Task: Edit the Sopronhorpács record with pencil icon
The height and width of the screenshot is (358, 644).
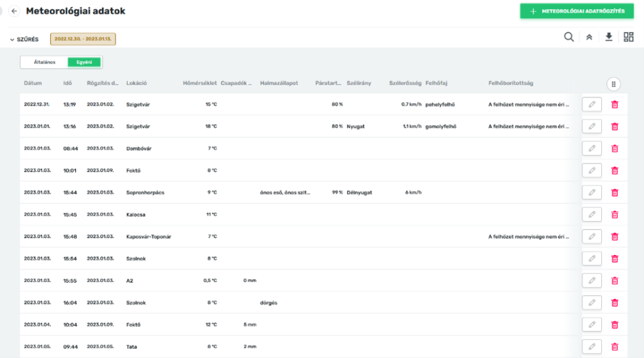Action: tap(591, 192)
